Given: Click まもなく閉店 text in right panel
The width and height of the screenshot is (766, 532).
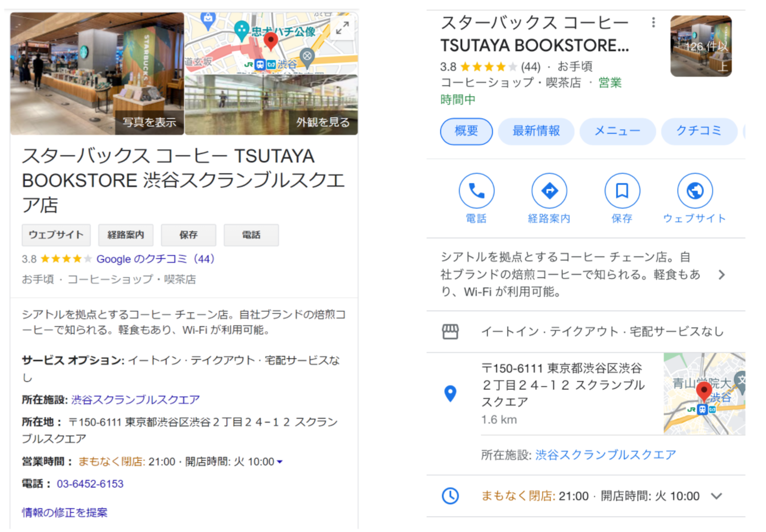Looking at the screenshot, I should (518, 496).
